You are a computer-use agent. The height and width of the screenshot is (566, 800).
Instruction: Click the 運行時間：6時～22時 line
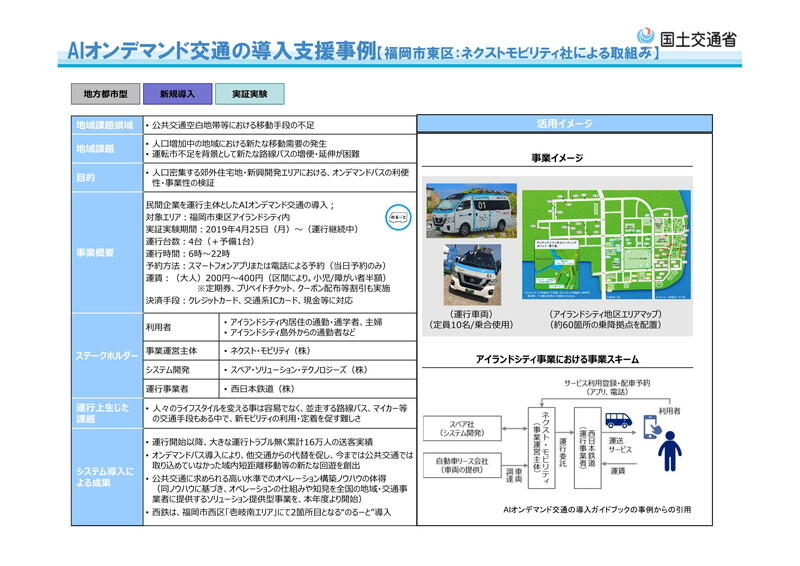[188, 253]
